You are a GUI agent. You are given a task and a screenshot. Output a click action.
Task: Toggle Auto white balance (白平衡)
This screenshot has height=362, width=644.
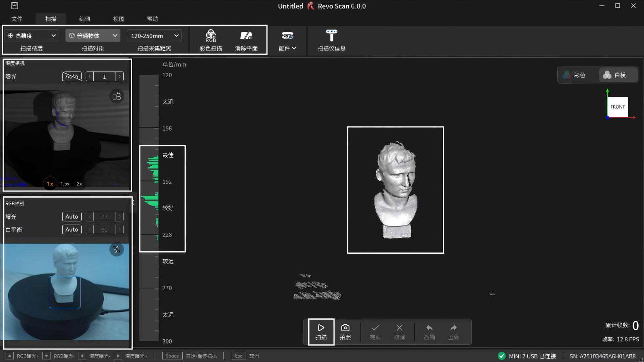tap(72, 229)
